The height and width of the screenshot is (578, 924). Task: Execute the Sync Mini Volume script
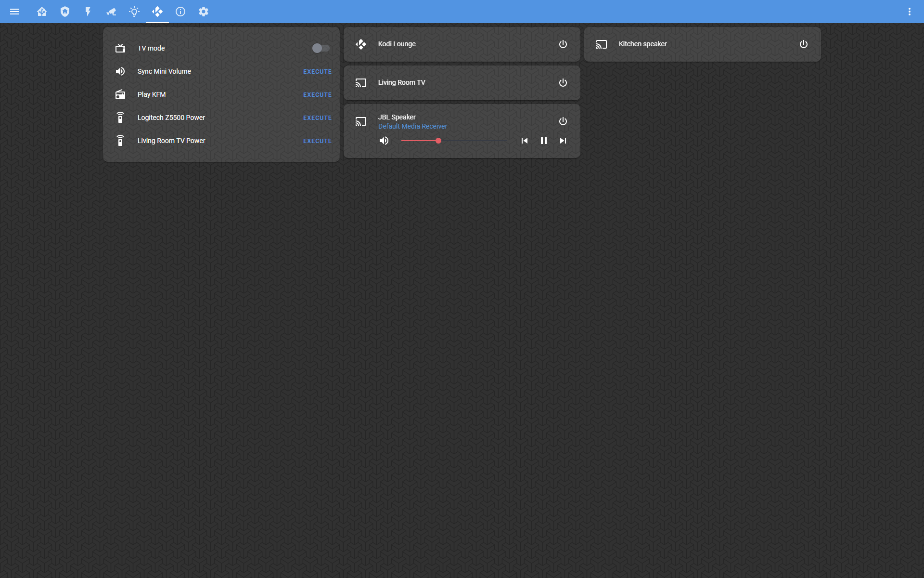[x=317, y=72]
